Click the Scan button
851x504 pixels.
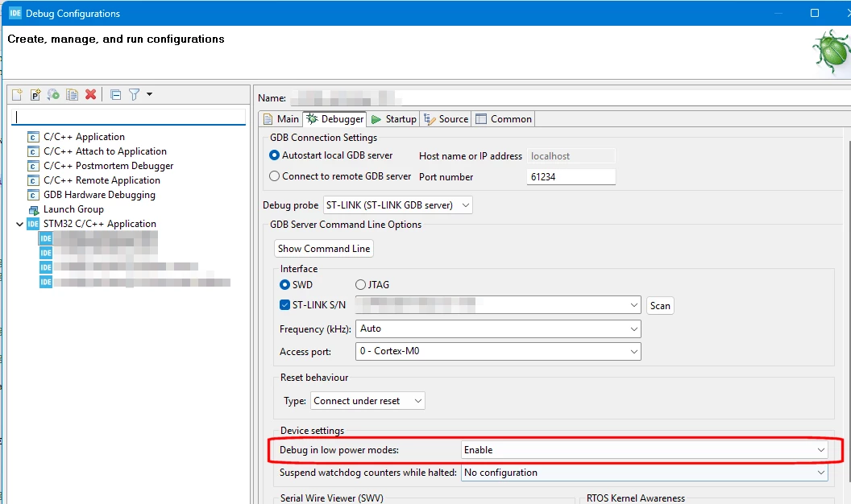pos(660,306)
